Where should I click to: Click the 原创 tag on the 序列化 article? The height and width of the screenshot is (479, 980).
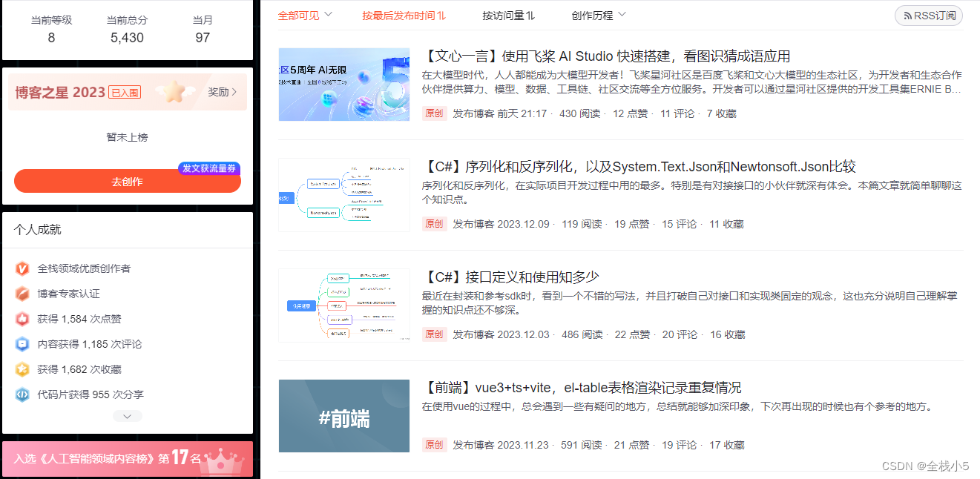[x=434, y=224]
